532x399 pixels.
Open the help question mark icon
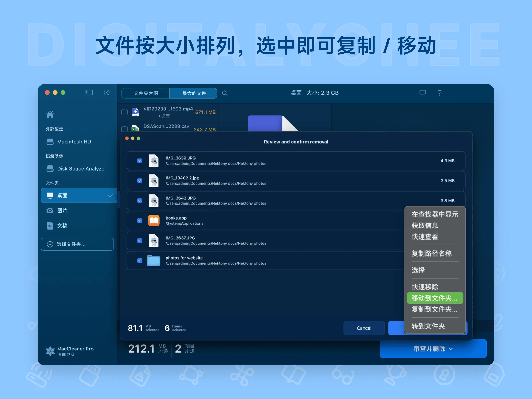440,93
